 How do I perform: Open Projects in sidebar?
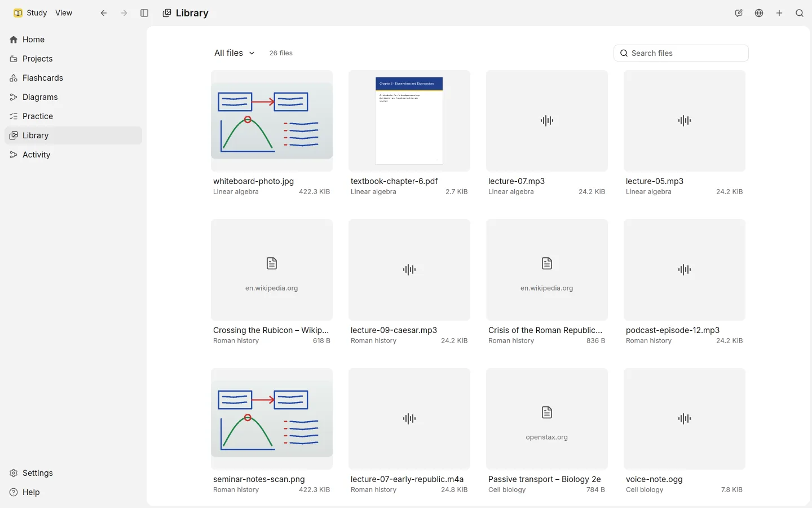pos(73,59)
